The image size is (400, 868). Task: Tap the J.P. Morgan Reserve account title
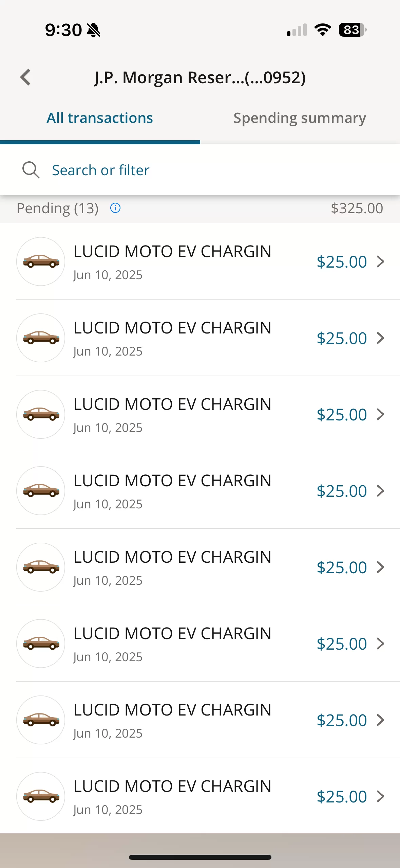coord(200,77)
